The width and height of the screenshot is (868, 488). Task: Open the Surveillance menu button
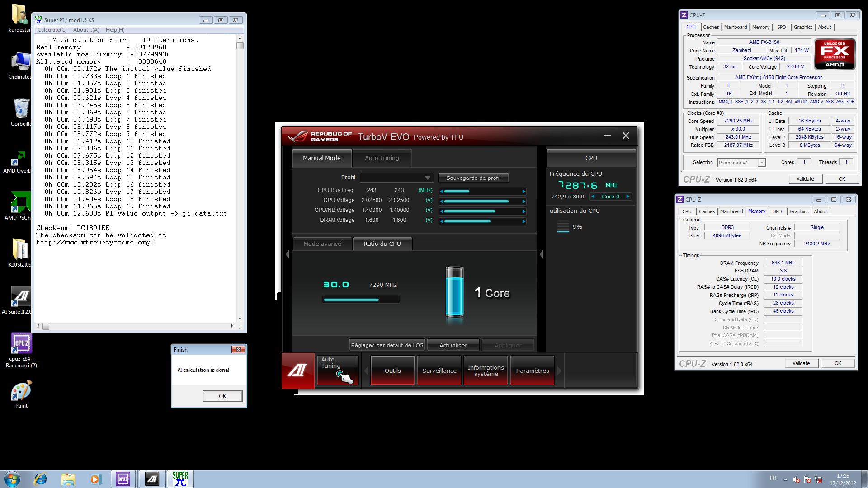(x=439, y=371)
